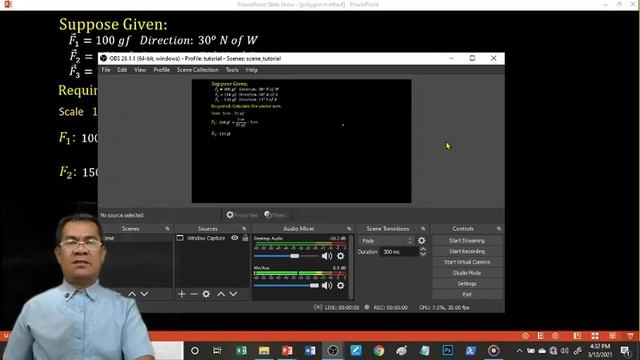Open Photoshop from the taskbar
This screenshot has width=640, height=360.
click(x=447, y=351)
